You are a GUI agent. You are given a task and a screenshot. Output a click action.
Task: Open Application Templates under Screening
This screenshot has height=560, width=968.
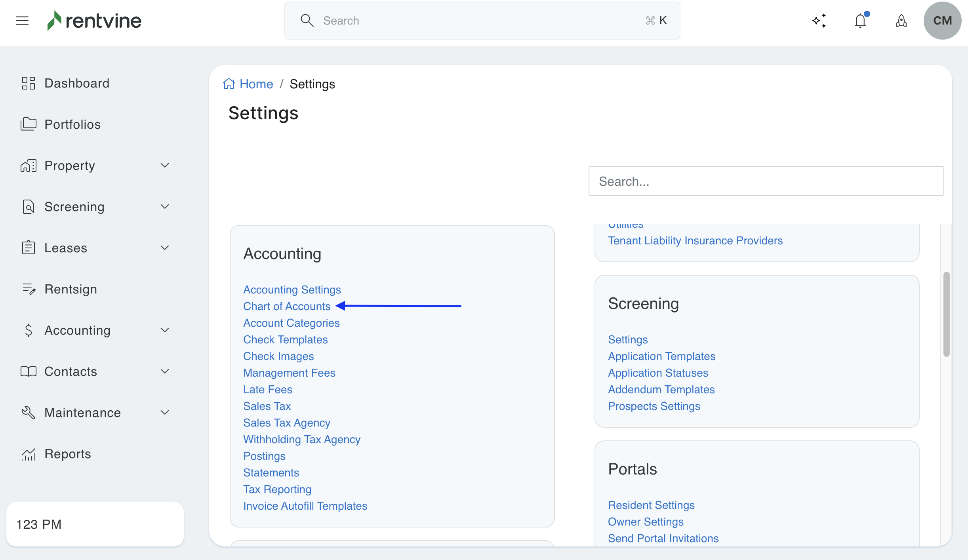tap(661, 356)
